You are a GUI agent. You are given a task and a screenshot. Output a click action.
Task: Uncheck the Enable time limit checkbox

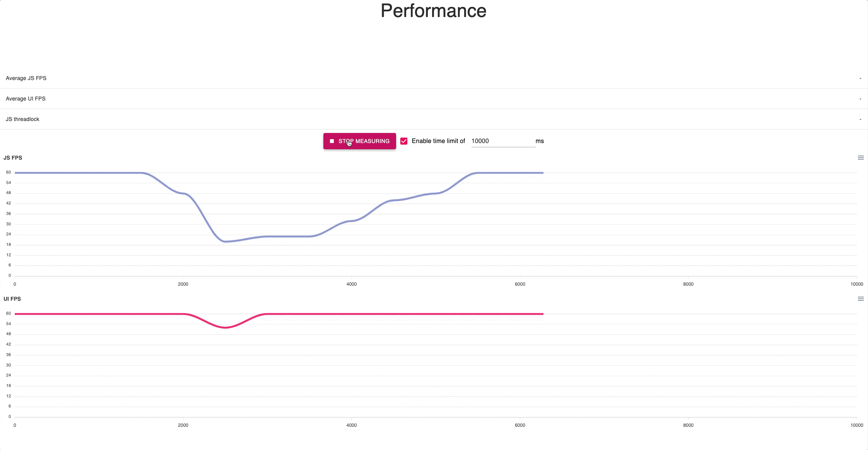click(404, 141)
